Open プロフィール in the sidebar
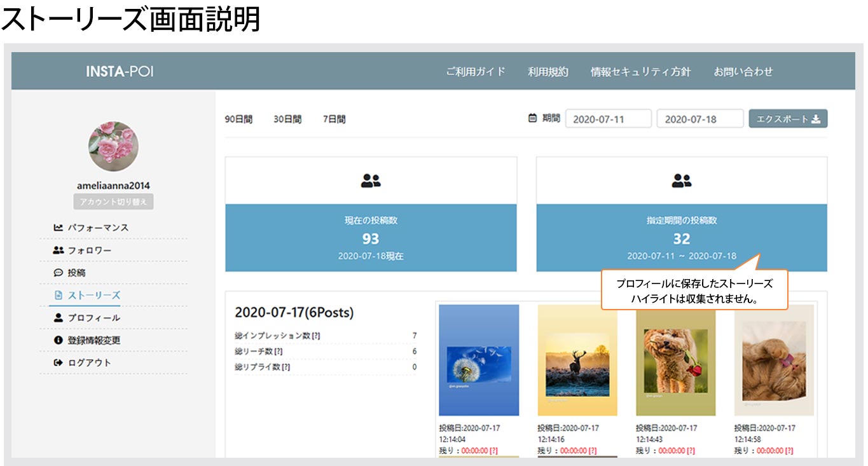868x466 pixels. (93, 318)
